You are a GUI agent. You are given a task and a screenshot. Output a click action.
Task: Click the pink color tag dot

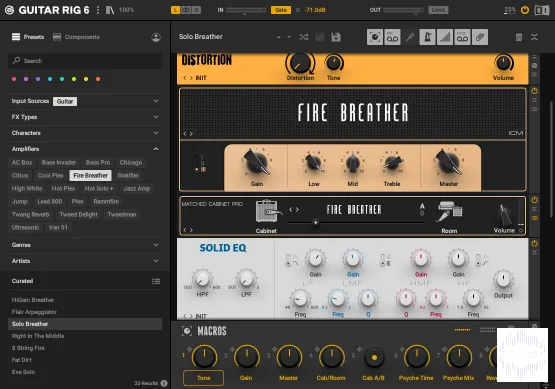coord(14,79)
